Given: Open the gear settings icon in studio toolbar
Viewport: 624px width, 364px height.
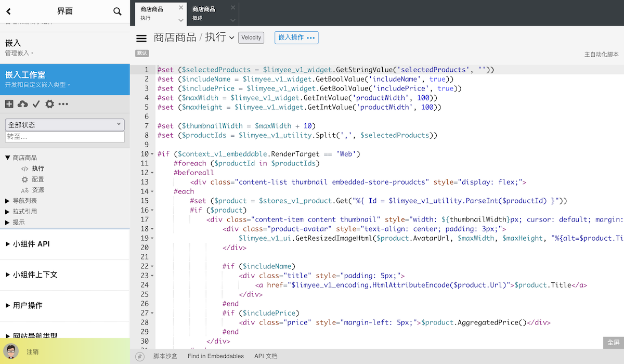Looking at the screenshot, I should tap(49, 105).
